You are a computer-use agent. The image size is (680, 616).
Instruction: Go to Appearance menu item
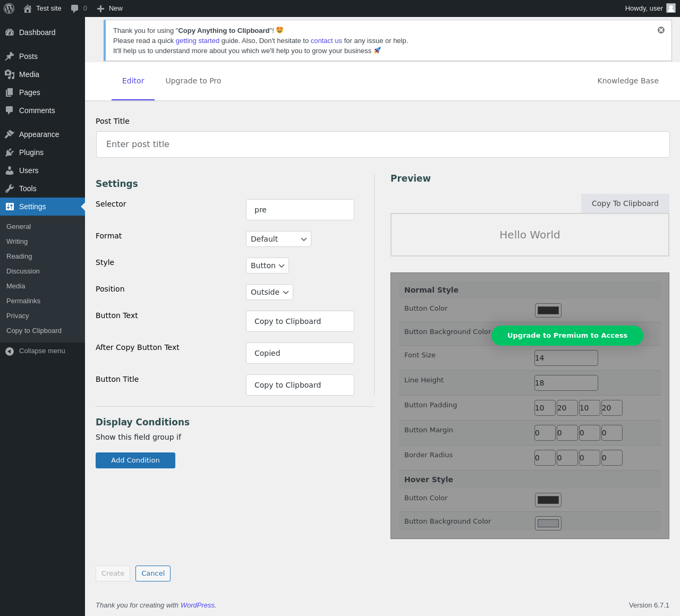pos(42,134)
